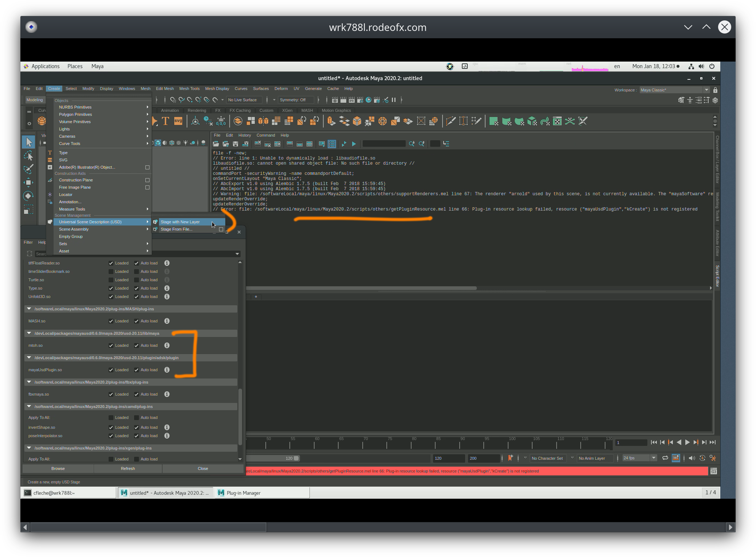Click the locator creation icon on the shelf
Viewport: 756px width, 557px height.
point(195,120)
